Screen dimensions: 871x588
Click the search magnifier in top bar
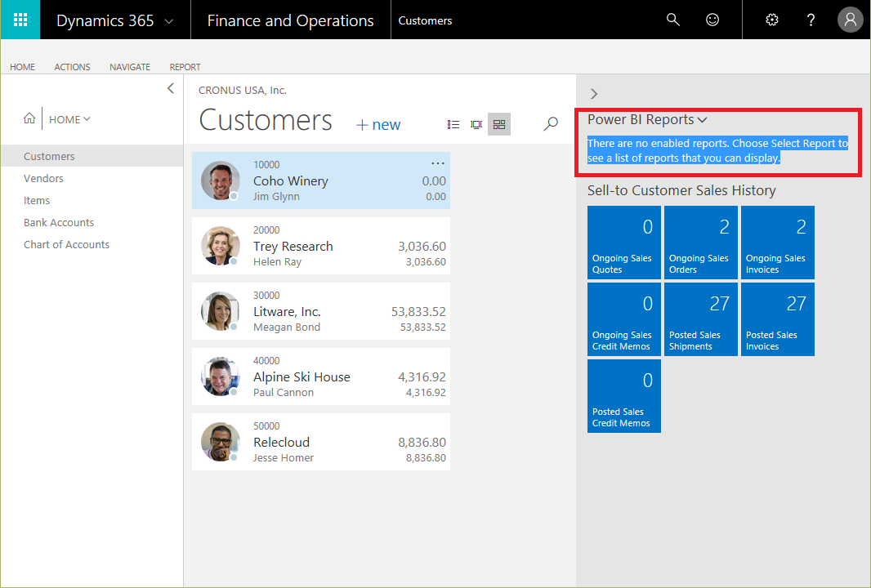coord(672,20)
